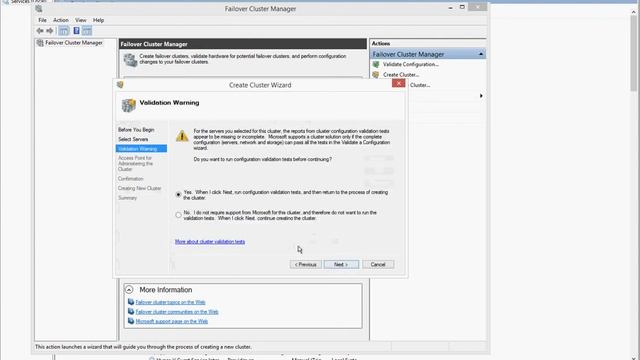Select No, do not run validation tests
This screenshot has width=640, height=360.
pyautogui.click(x=178, y=215)
